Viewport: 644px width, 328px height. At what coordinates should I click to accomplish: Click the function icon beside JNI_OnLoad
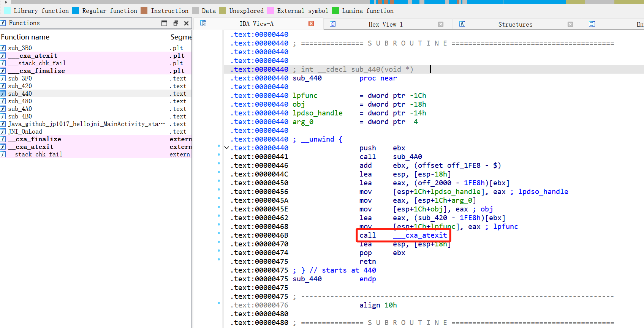[3, 132]
